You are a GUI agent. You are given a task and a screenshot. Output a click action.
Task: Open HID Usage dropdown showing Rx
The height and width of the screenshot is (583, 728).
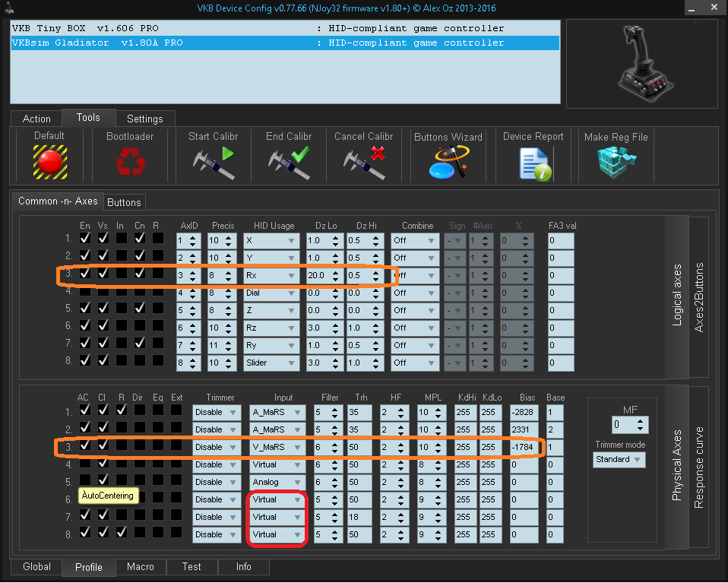coord(271,275)
